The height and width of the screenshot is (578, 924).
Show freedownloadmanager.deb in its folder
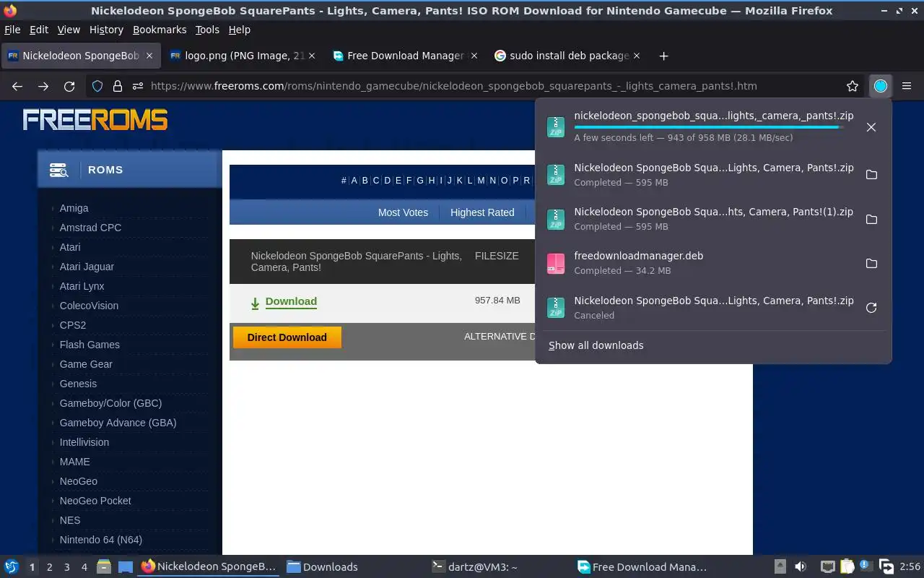[x=871, y=264]
